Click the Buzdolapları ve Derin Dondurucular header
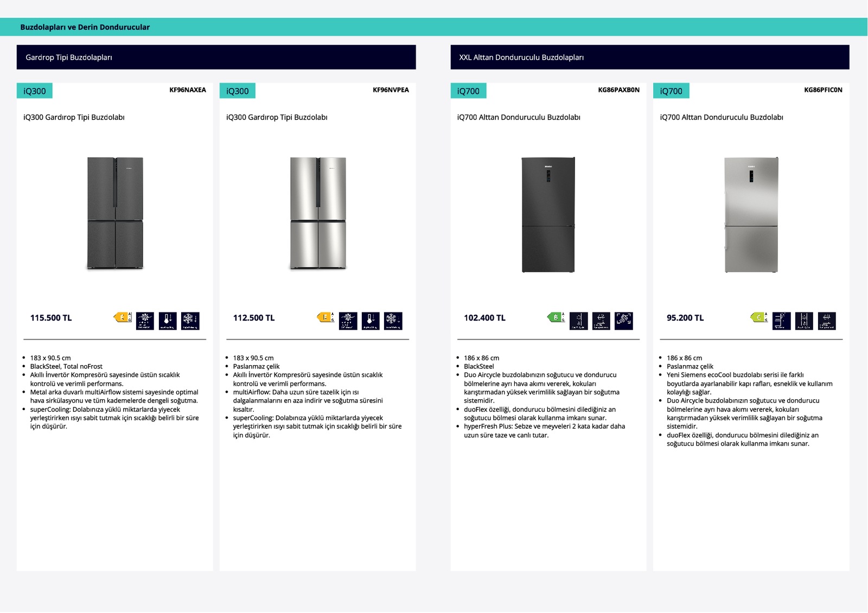The height and width of the screenshot is (613, 868). tap(85, 27)
